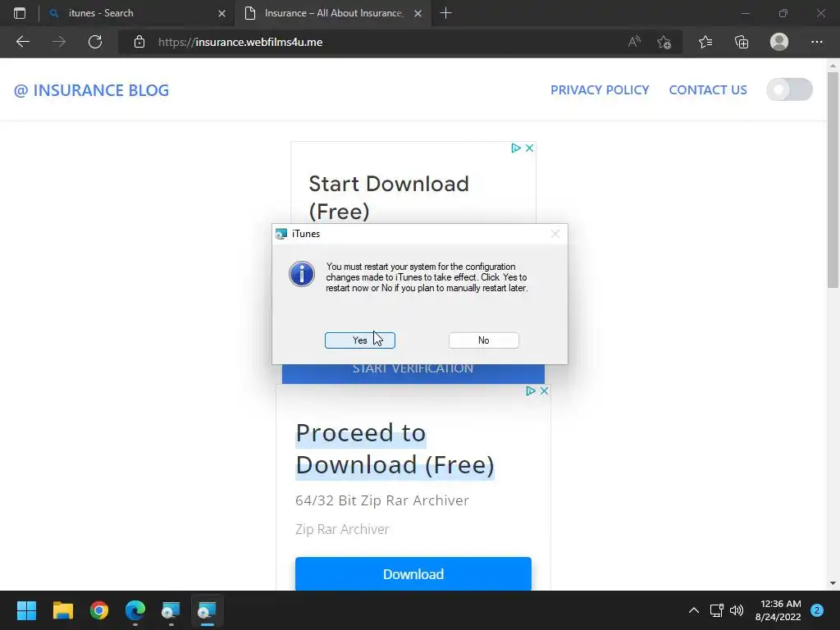
Task: Open the browser profile avatar
Action: [779, 42]
